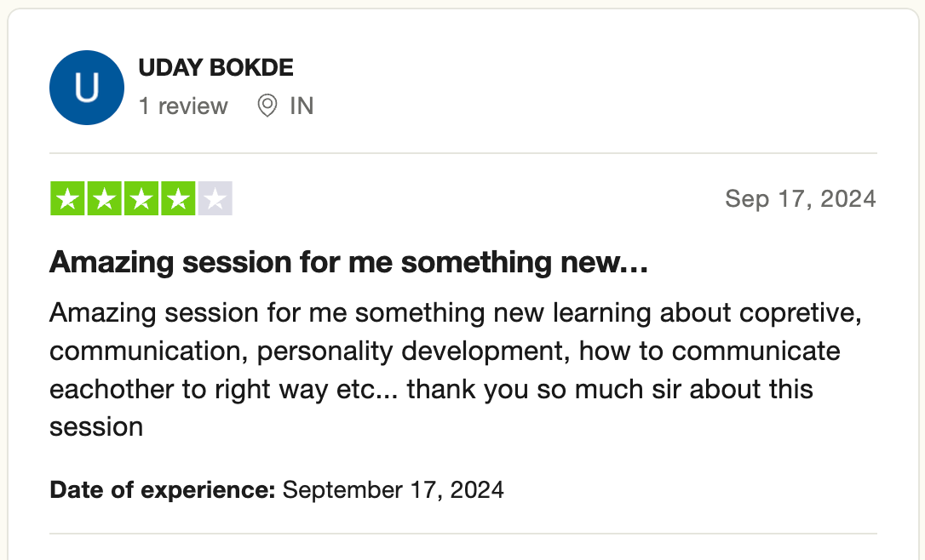Click the 'September 17, 2024' experience date
925x560 pixels.
(394, 490)
